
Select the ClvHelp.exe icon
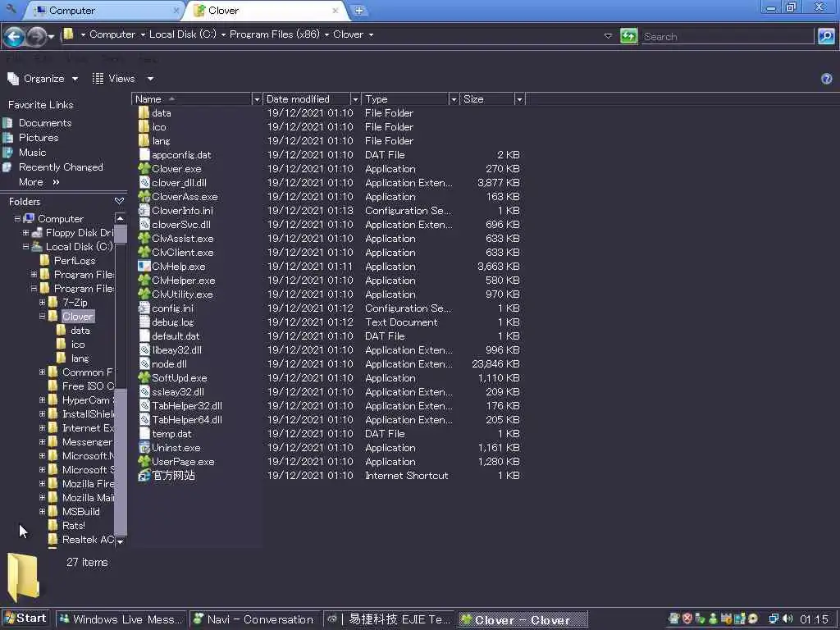pos(144,267)
